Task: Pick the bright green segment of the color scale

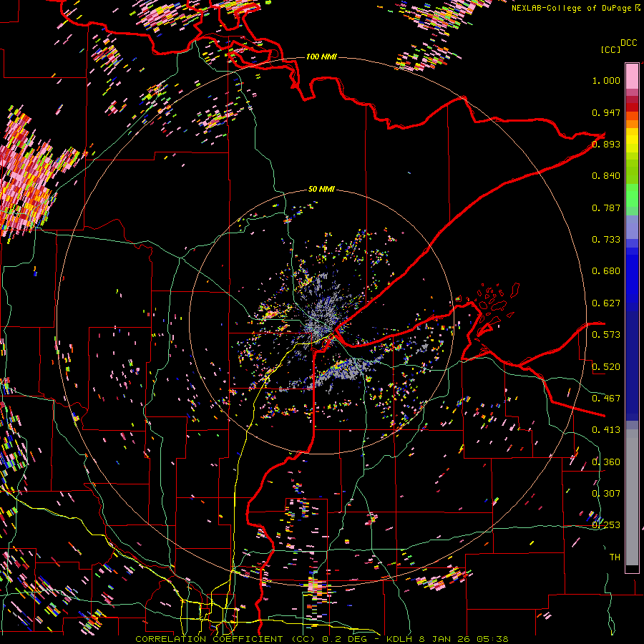Action: (x=632, y=195)
